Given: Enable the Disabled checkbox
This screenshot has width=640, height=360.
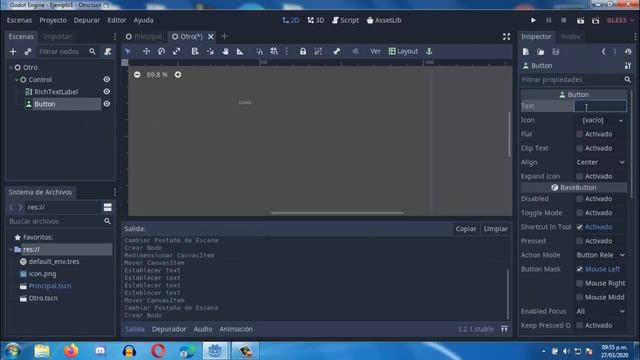Looking at the screenshot, I should [579, 199].
